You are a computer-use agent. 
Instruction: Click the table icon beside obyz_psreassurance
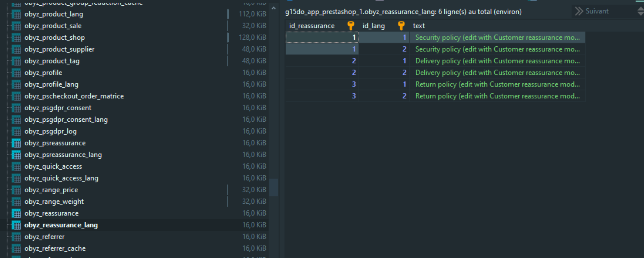coord(16,143)
